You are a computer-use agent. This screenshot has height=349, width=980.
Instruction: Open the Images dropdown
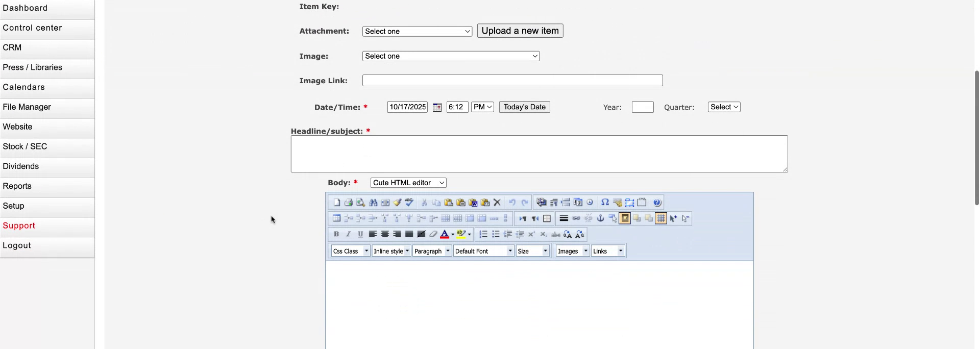pyautogui.click(x=573, y=251)
